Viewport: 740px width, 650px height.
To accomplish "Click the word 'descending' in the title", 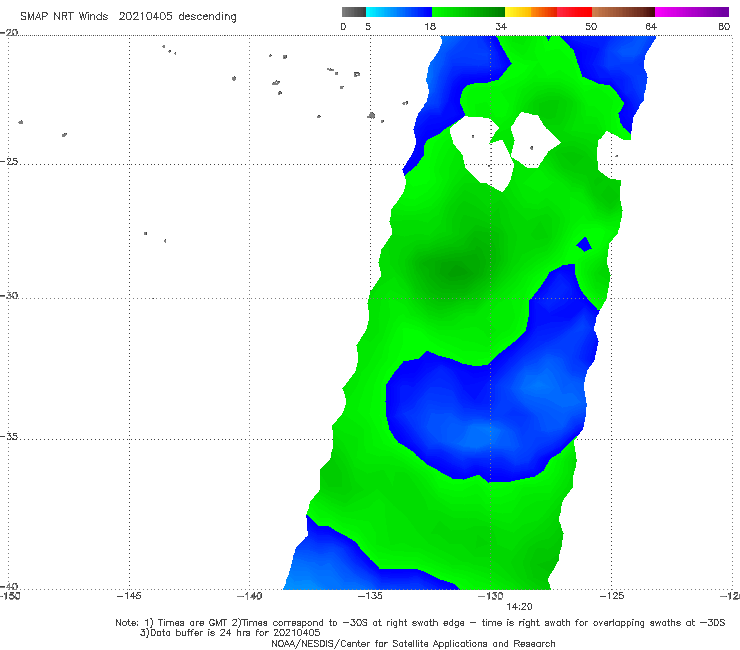I will tap(207, 17).
